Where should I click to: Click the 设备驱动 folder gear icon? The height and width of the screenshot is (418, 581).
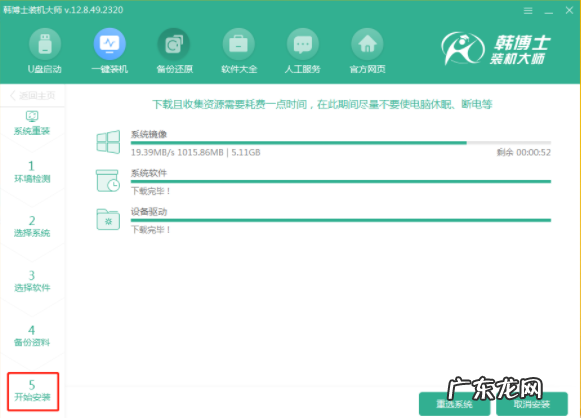[x=108, y=219]
